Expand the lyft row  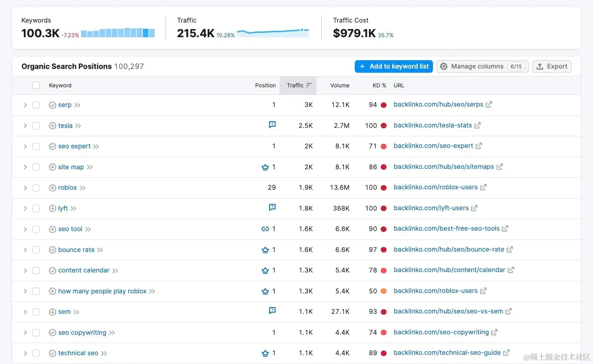pos(25,209)
